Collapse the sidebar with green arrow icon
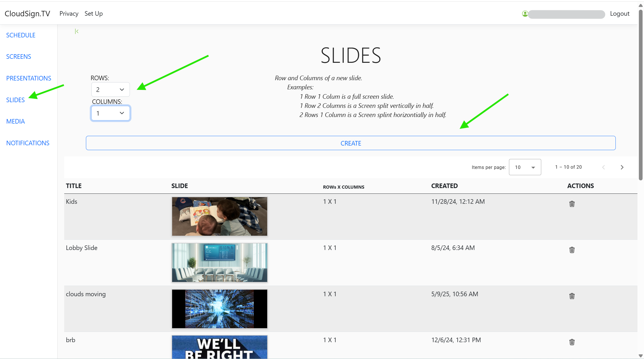The image size is (644, 359). 77,31
